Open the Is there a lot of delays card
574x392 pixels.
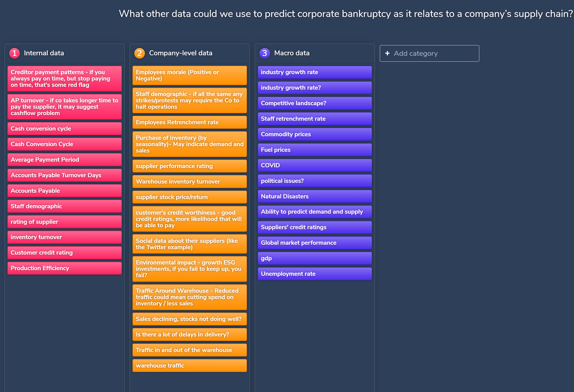(x=189, y=335)
